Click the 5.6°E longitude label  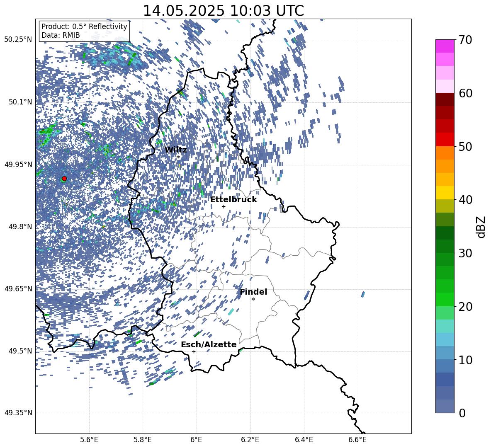point(89,440)
